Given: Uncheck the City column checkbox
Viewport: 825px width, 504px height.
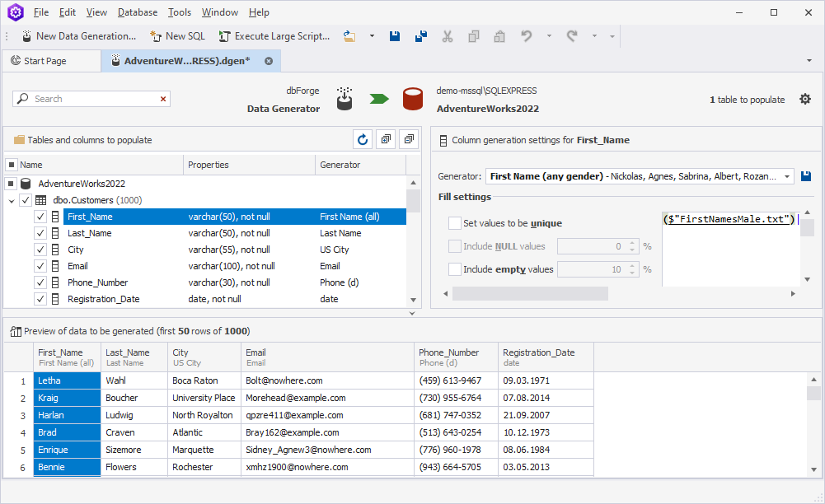Looking at the screenshot, I should [40, 250].
